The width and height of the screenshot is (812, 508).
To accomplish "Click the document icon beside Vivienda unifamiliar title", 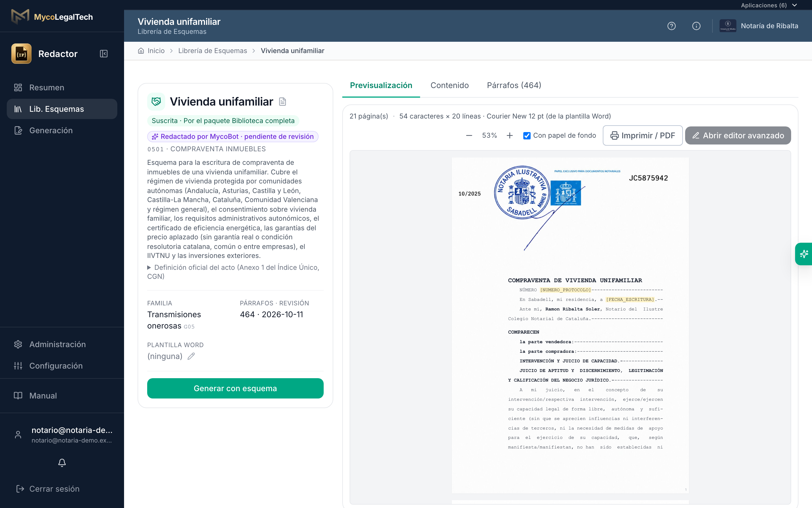I will [x=283, y=102].
